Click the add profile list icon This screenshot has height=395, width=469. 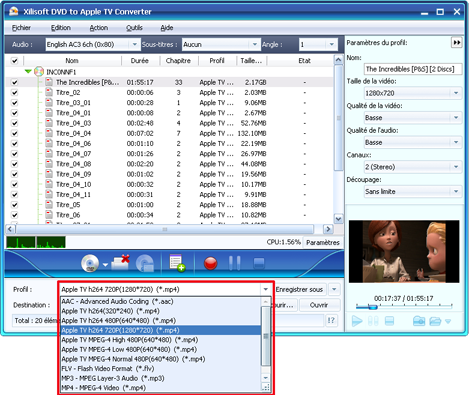[x=177, y=263]
